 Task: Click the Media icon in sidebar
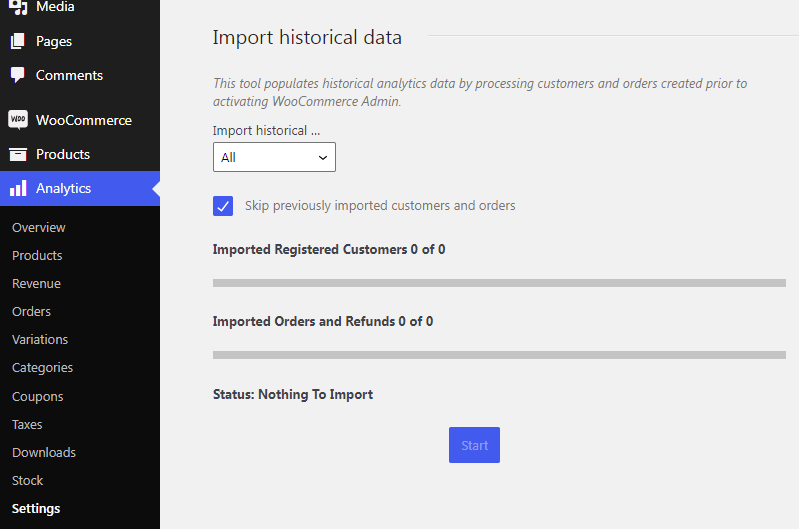tap(18, 8)
